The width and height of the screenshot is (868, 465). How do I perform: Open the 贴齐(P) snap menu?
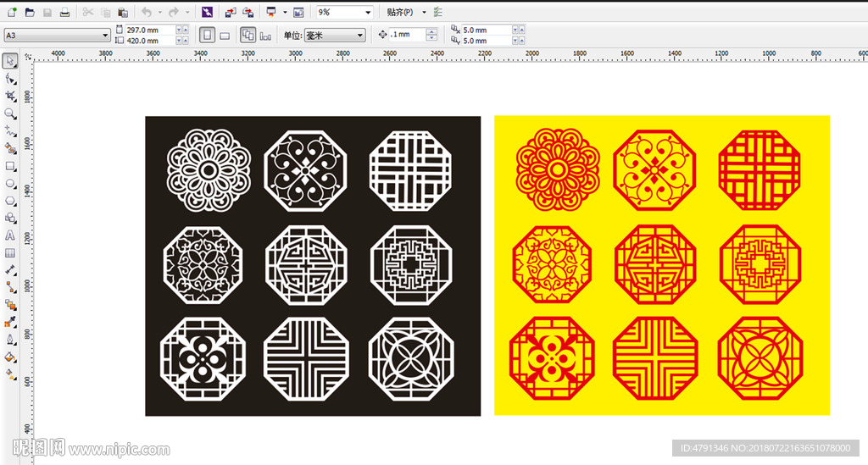403,13
